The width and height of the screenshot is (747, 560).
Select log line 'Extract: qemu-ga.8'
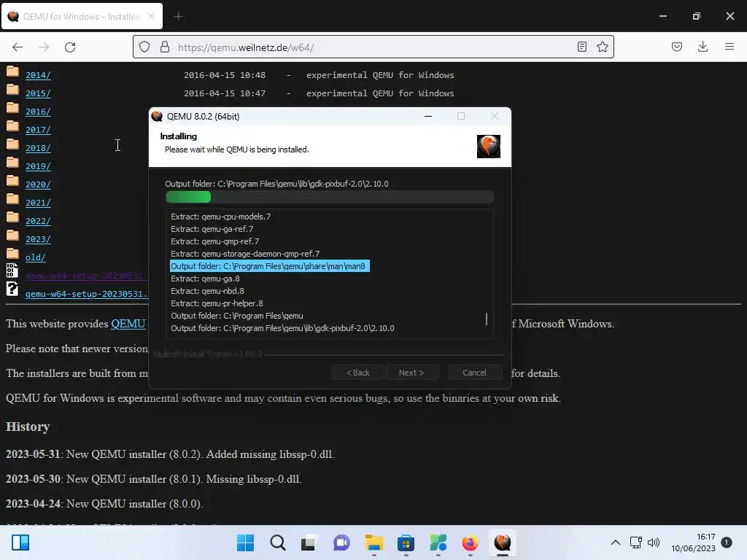point(205,279)
